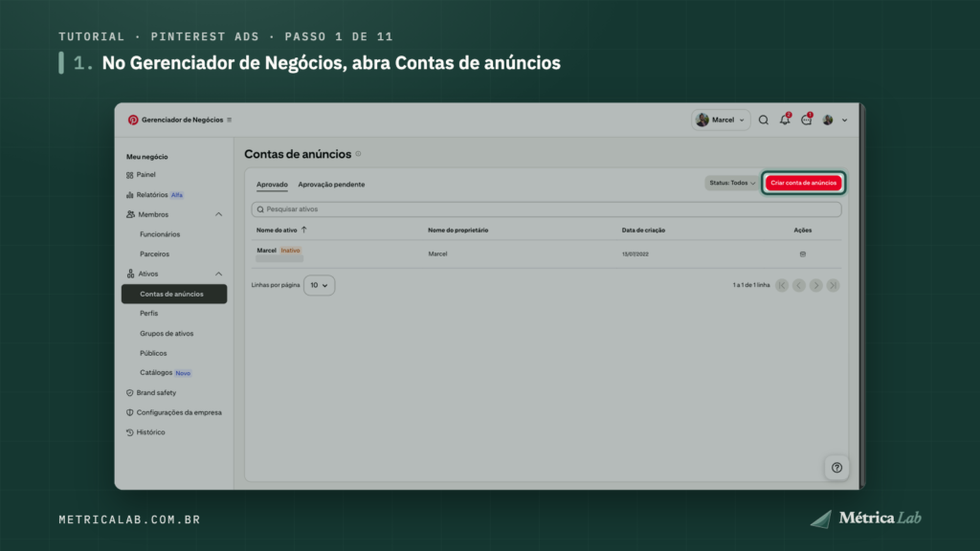Open the notifications bell icon
Image resolution: width=980 pixels, height=551 pixels.
pos(785,120)
